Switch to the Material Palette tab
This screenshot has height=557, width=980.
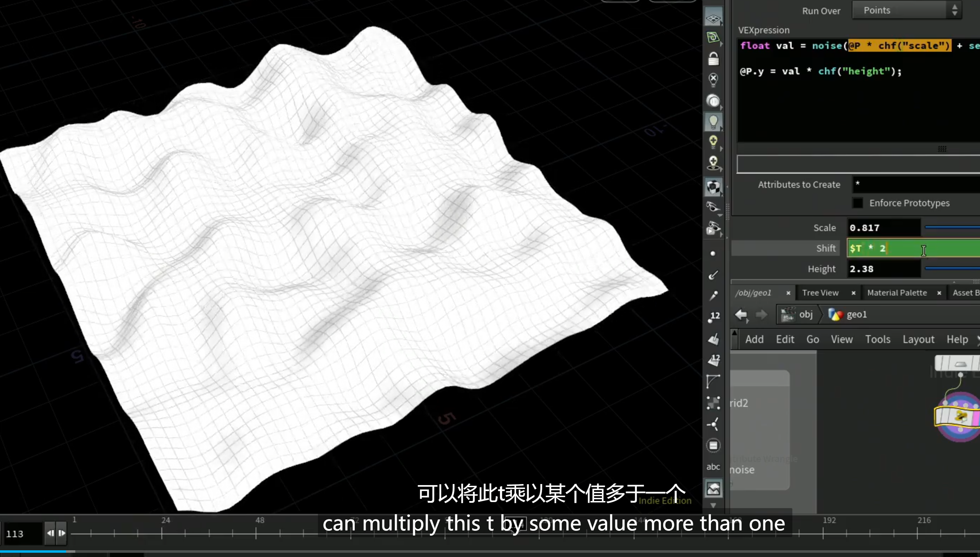coord(897,293)
